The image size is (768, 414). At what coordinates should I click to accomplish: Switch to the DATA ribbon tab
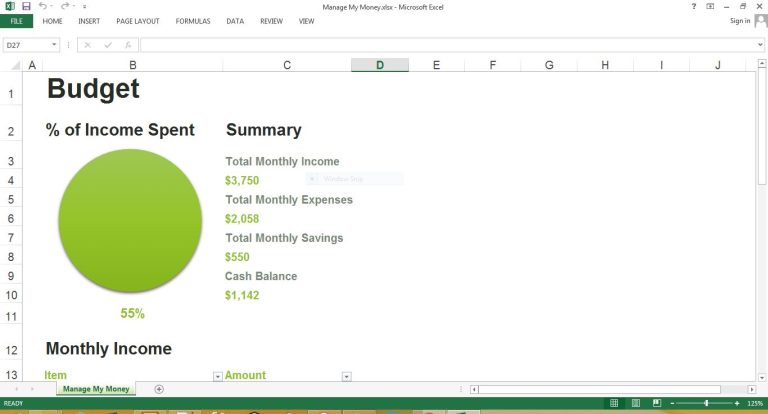point(235,21)
